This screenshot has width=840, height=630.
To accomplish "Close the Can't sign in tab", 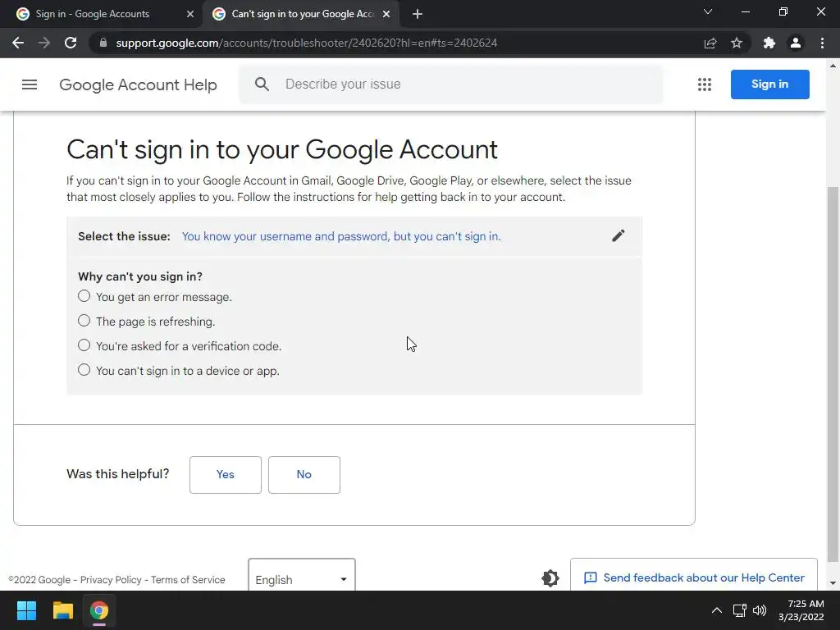I will pyautogui.click(x=386, y=14).
